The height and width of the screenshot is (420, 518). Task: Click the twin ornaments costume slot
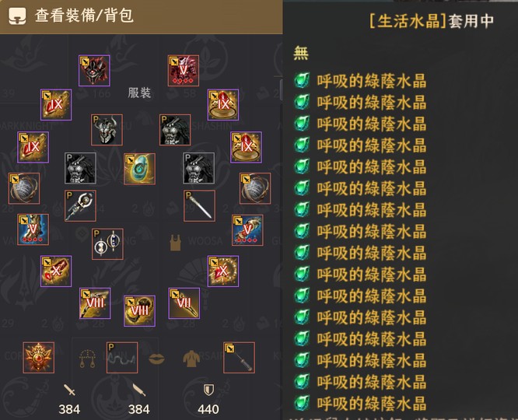[107, 244]
